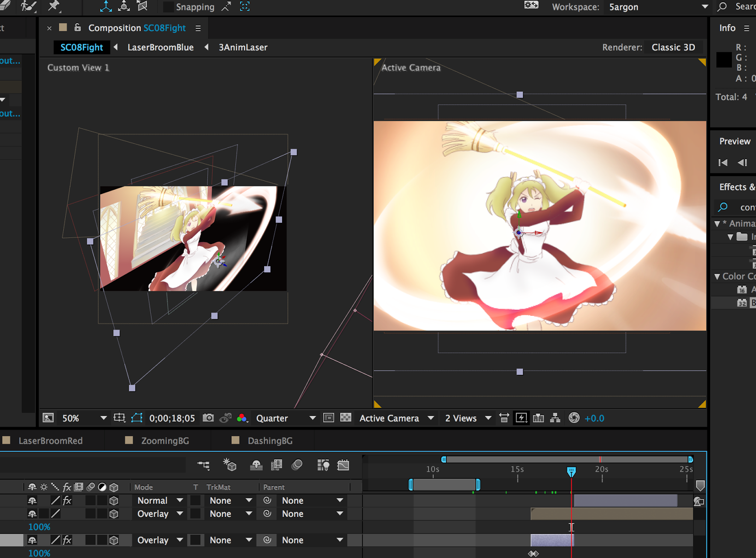Toggle hide shy layers in timeline

point(257,465)
